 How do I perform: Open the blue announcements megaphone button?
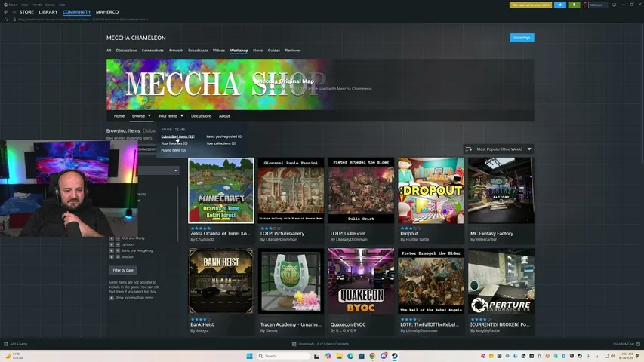559,5
